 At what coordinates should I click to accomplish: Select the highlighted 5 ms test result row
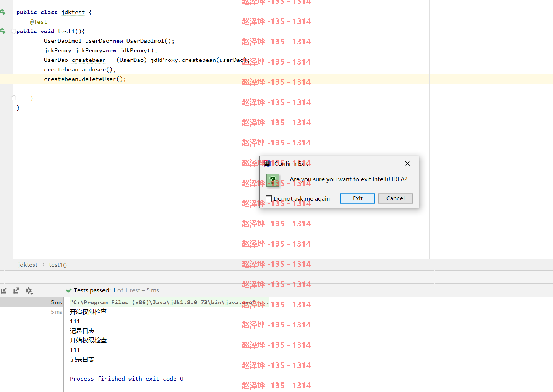coord(32,302)
